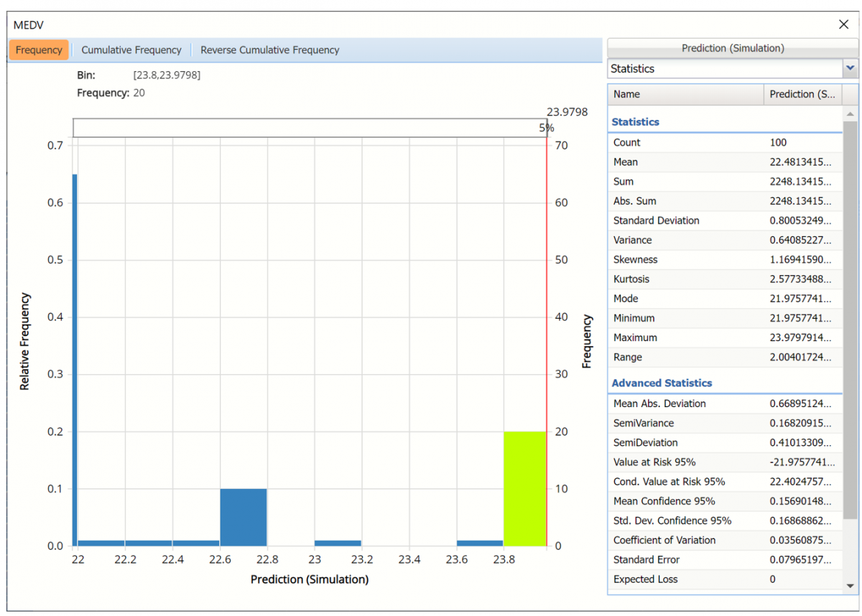
Task: Collapse the Advanced Statistics section header
Action: coord(662,383)
